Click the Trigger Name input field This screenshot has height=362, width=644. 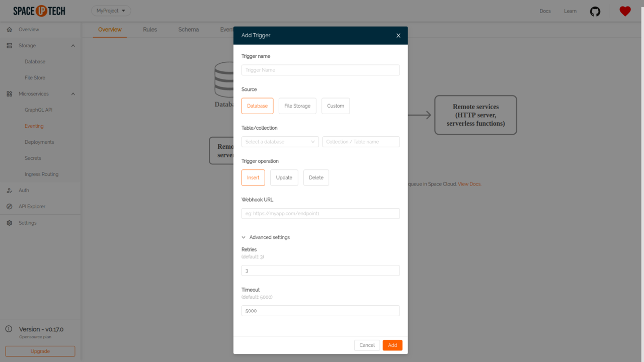click(320, 70)
